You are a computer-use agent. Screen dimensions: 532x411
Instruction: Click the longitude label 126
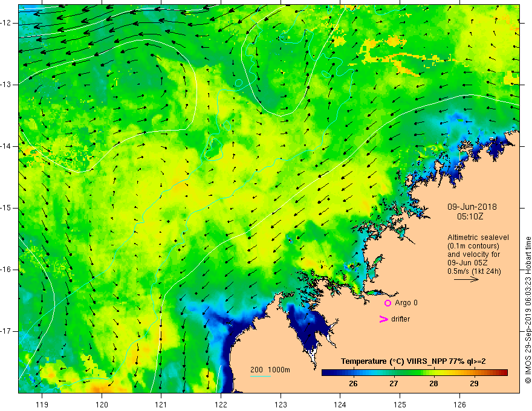tap(459, 404)
